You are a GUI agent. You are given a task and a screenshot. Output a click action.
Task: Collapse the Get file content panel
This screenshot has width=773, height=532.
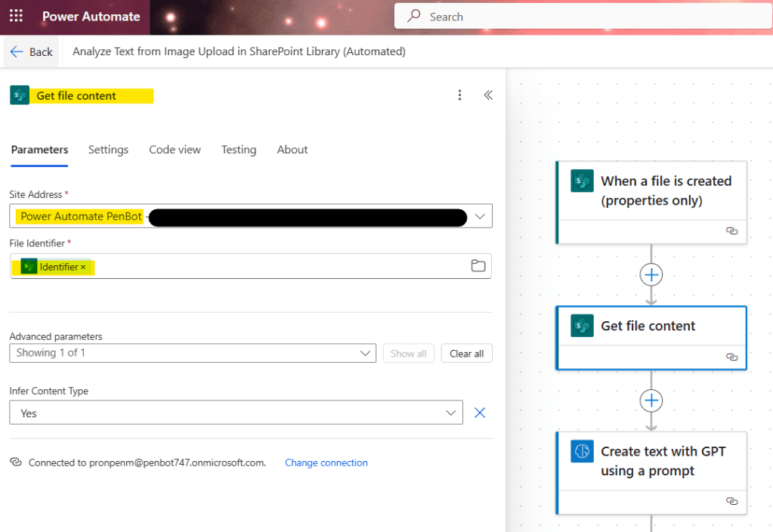pos(488,95)
